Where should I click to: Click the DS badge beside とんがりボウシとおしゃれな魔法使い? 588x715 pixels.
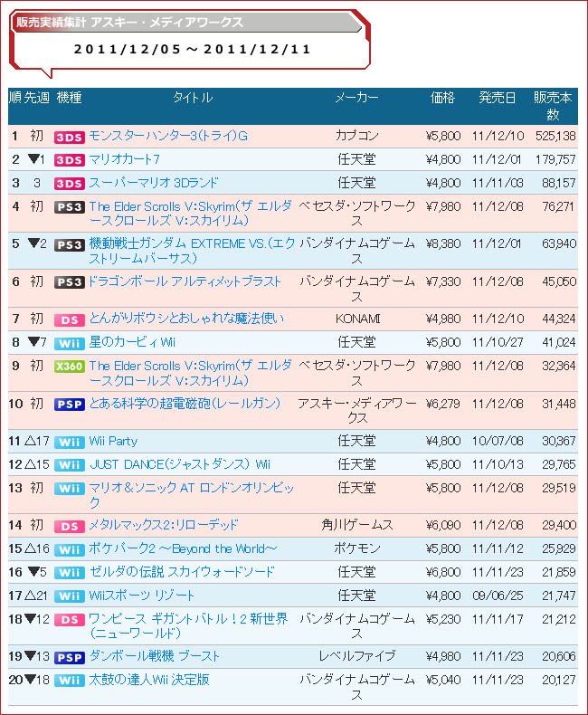[x=70, y=320]
